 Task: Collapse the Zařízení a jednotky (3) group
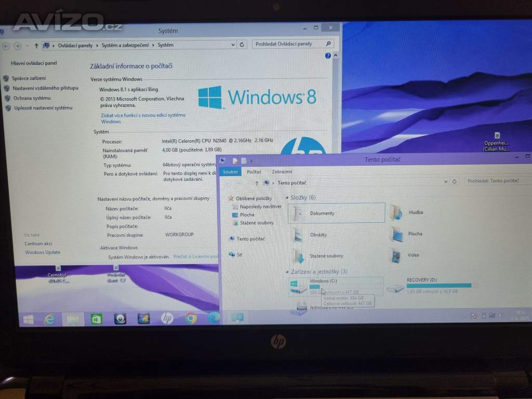click(x=287, y=272)
